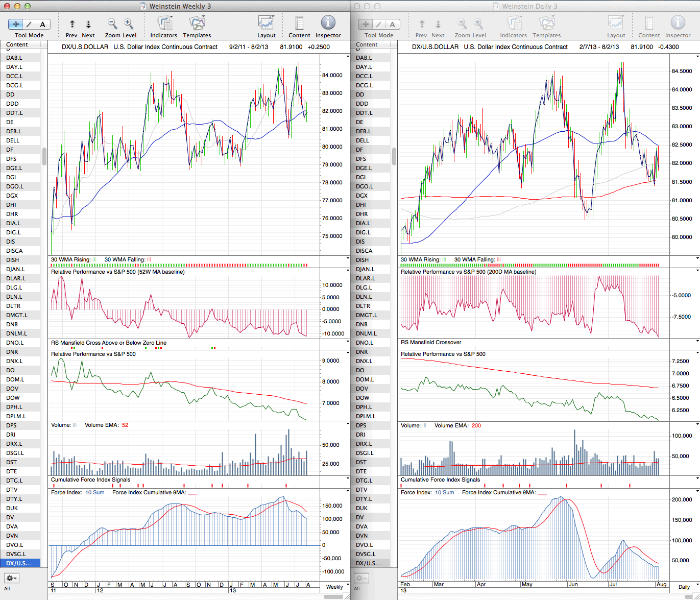Choose the text annotation tool in Tool Mode
Screen dimensions: 700x600
(x=42, y=24)
